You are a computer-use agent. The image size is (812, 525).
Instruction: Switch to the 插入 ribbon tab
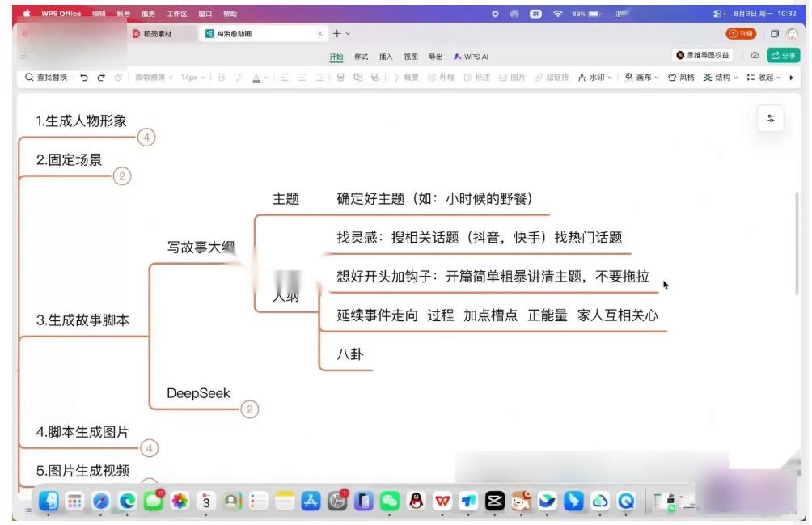click(x=386, y=57)
